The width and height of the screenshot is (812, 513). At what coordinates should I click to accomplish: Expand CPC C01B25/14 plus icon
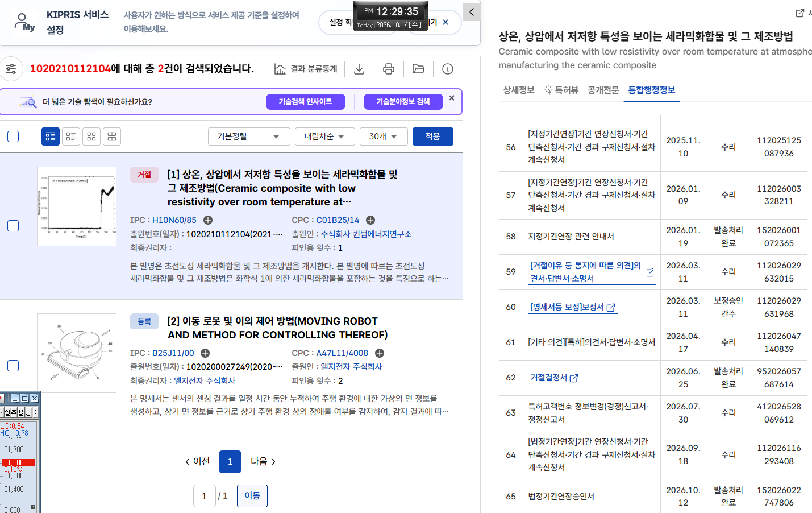[x=370, y=220]
